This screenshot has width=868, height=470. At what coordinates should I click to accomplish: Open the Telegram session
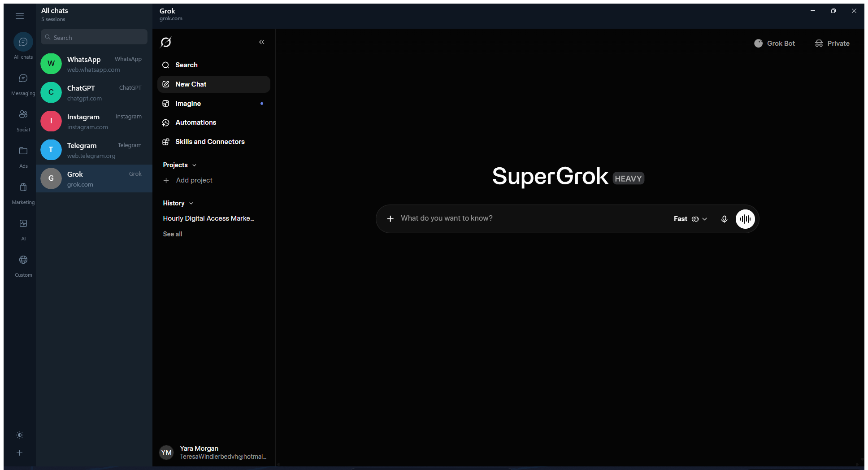tap(94, 150)
